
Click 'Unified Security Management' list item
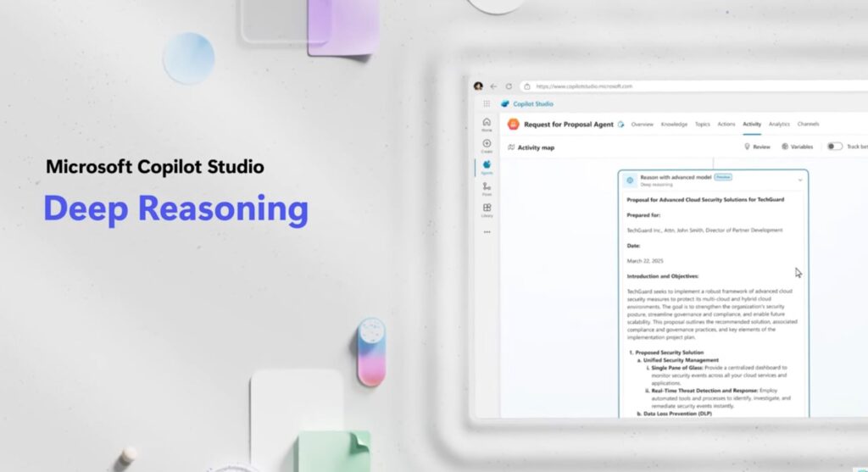[x=681, y=360]
